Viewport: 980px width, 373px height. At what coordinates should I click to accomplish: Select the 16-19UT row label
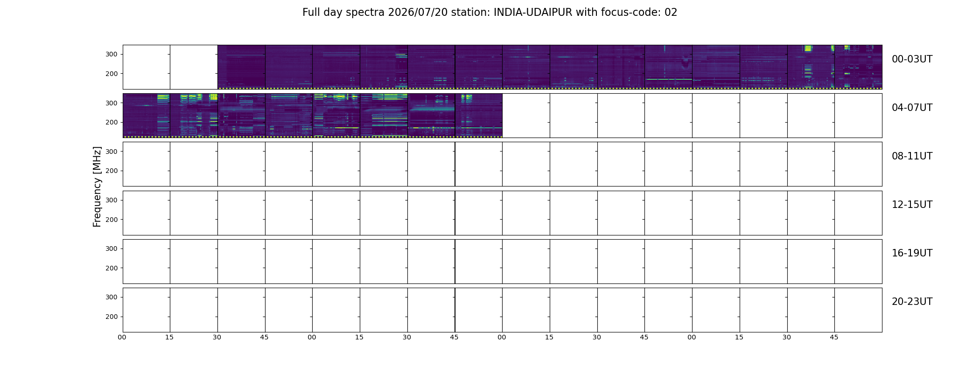coord(912,253)
